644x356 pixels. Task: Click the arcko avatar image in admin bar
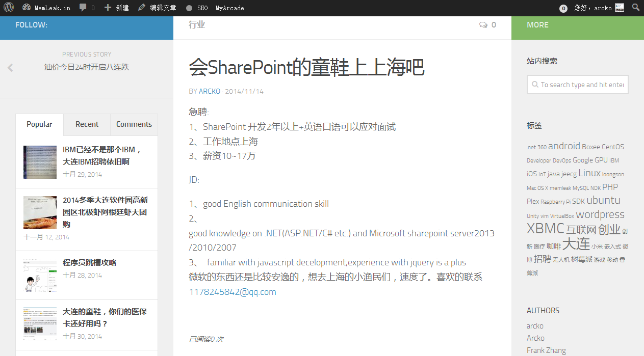[x=620, y=8]
